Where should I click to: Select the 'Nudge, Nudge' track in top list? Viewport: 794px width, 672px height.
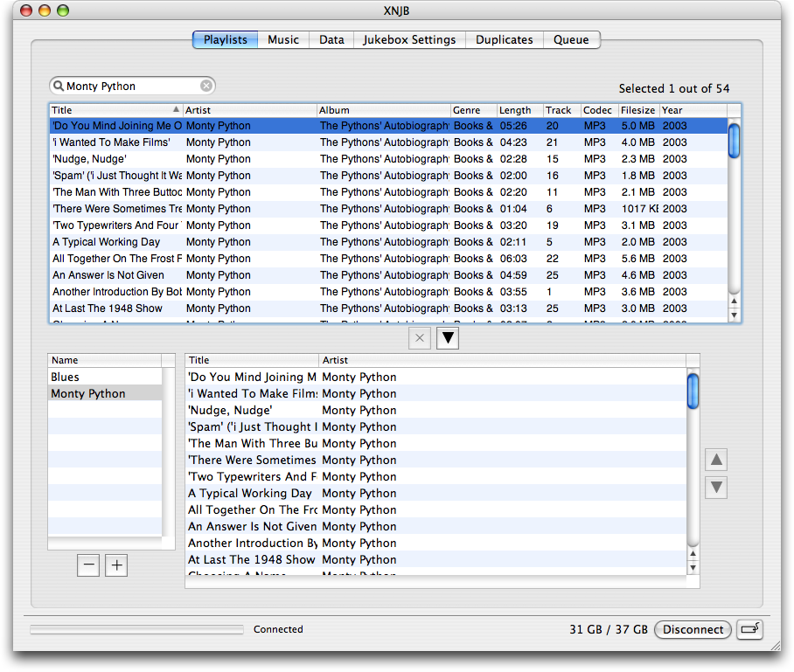[x=90, y=159]
